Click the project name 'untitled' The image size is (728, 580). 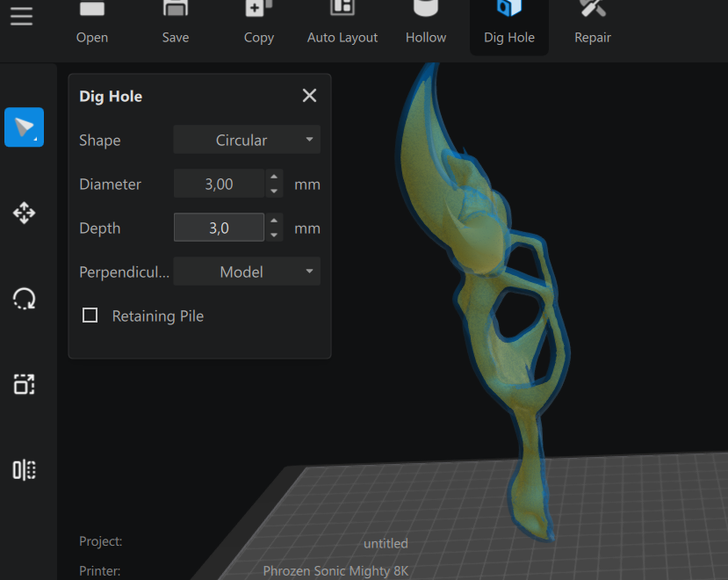coord(386,543)
